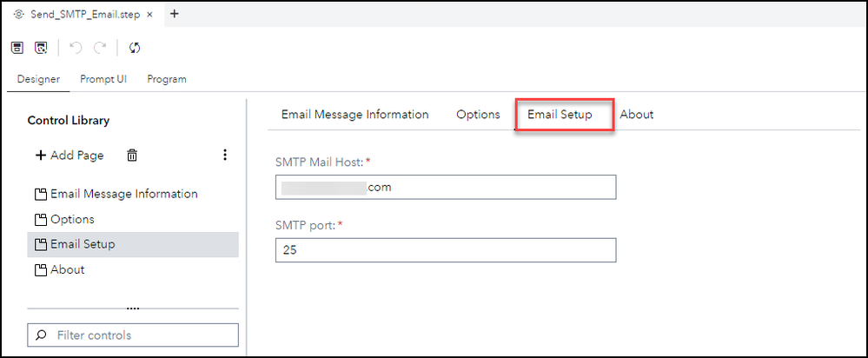The width and height of the screenshot is (868, 358).
Task: Click the Redo arrow icon
Action: (99, 48)
